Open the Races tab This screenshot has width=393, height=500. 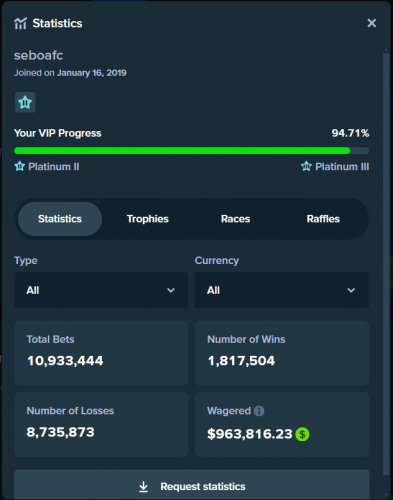[x=235, y=219]
